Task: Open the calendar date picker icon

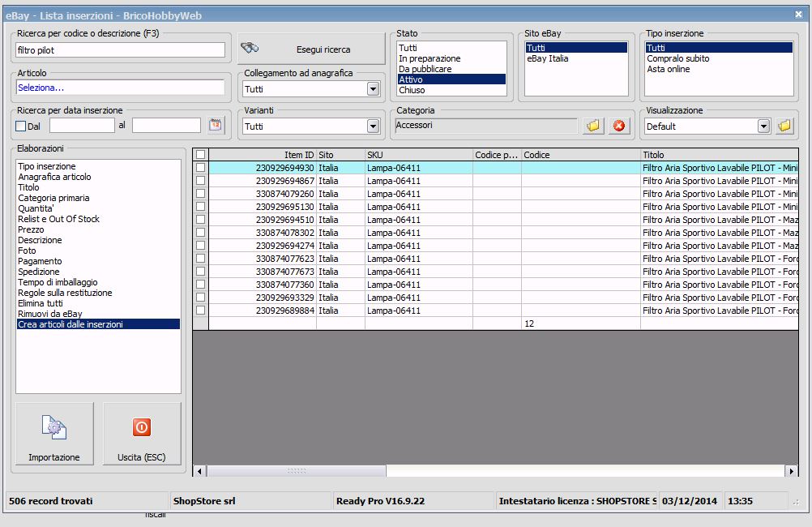Action: tap(215, 125)
